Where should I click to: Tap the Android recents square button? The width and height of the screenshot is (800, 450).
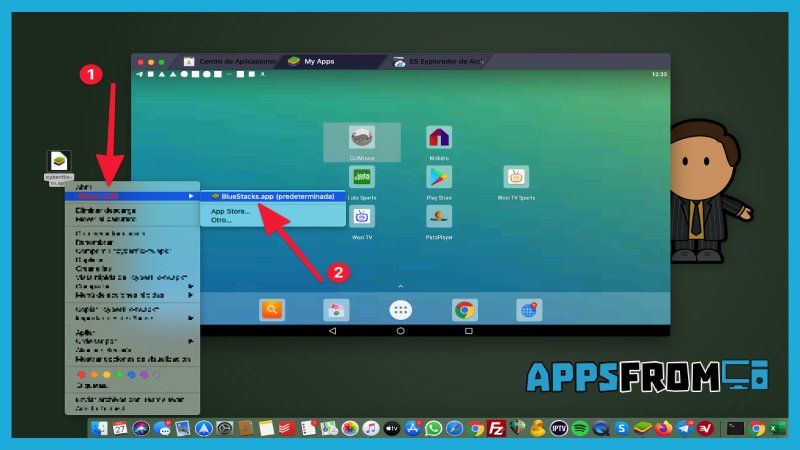tap(468, 331)
